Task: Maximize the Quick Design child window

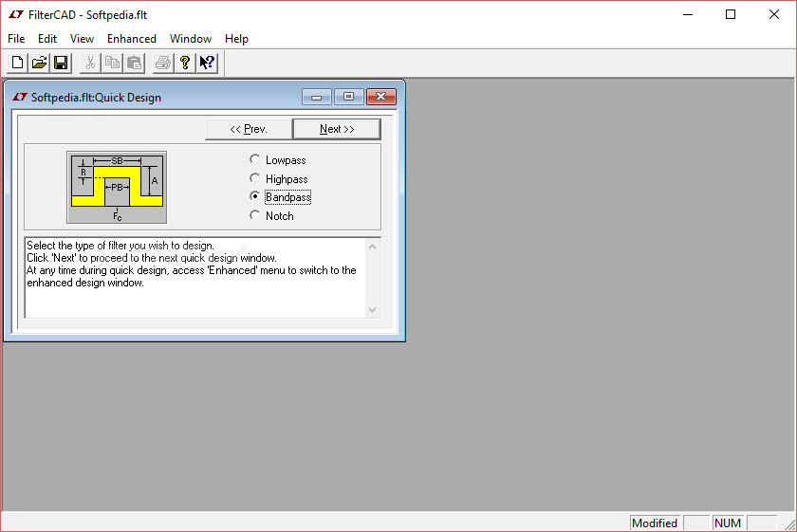Action: (348, 97)
